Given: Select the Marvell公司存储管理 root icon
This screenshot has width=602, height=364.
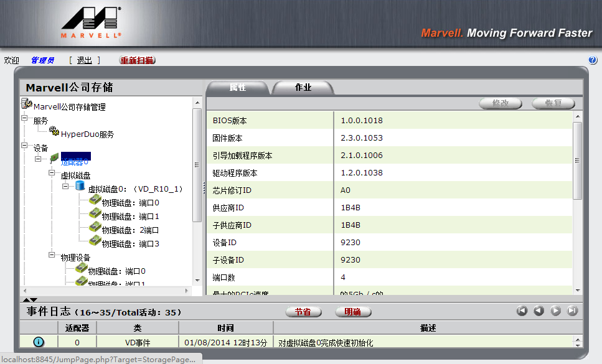Looking at the screenshot, I should point(27,103).
